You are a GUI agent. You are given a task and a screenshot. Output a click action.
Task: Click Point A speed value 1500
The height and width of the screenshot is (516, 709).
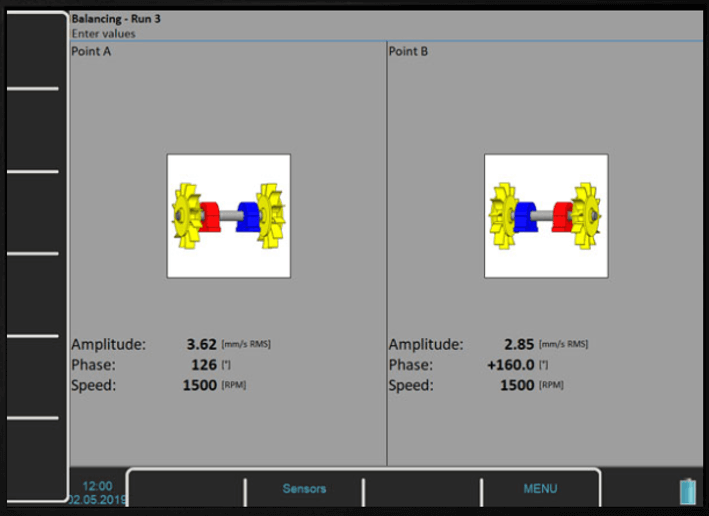point(200,385)
